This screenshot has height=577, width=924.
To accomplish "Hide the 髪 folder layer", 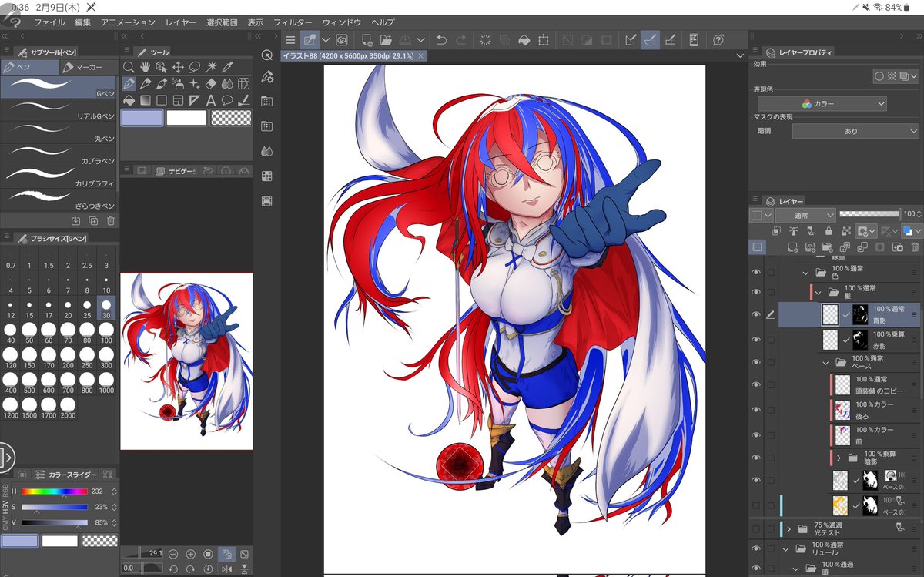I will tap(755, 292).
